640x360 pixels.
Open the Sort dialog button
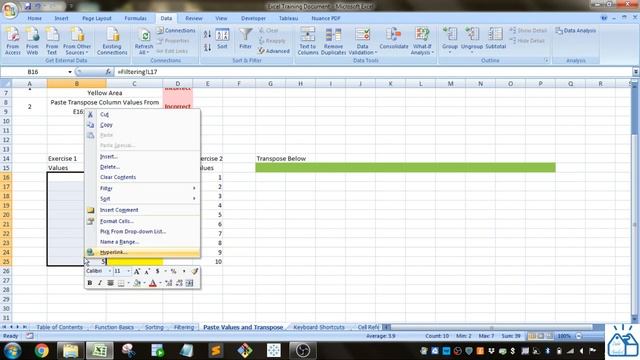tap(222, 39)
